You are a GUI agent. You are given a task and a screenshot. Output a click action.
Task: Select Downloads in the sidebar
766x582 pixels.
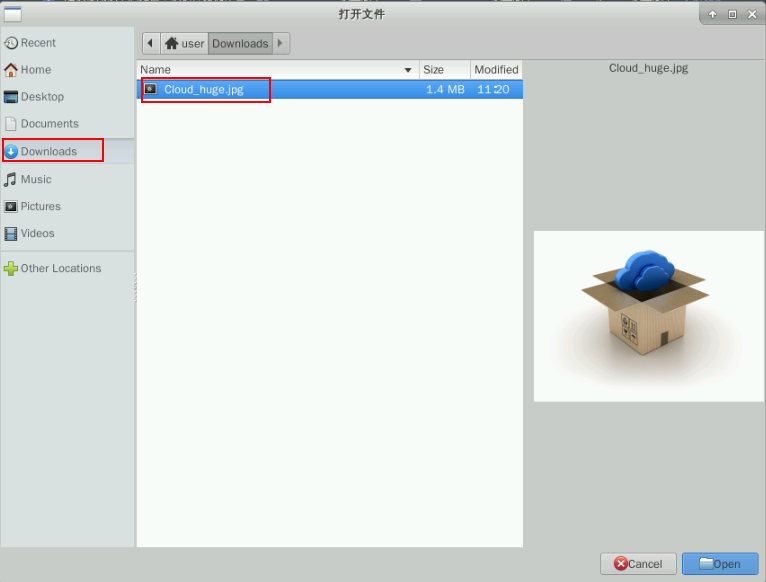49,152
